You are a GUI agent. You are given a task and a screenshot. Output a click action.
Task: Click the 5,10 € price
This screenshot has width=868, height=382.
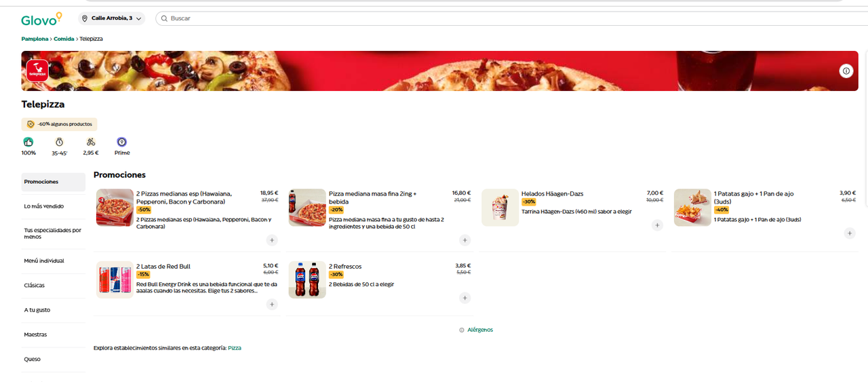(x=271, y=266)
